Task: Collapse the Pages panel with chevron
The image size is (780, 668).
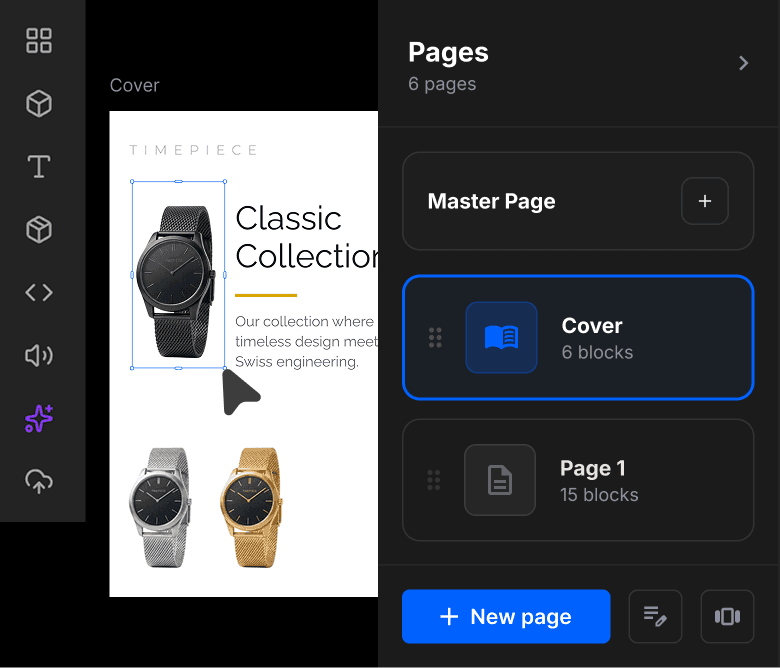Action: (743, 63)
